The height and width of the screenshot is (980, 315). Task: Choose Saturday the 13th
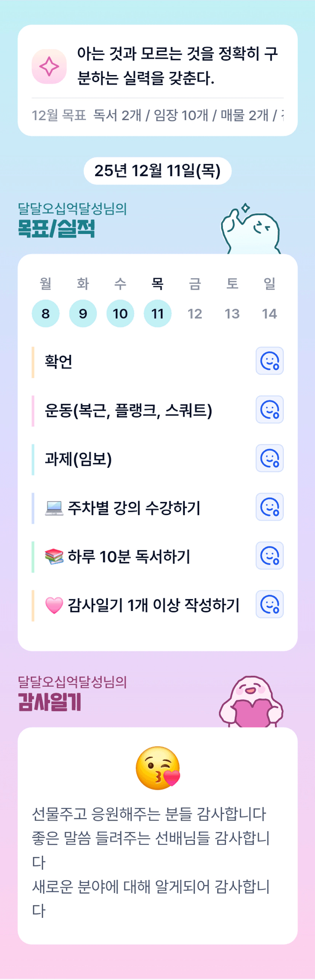[232, 314]
